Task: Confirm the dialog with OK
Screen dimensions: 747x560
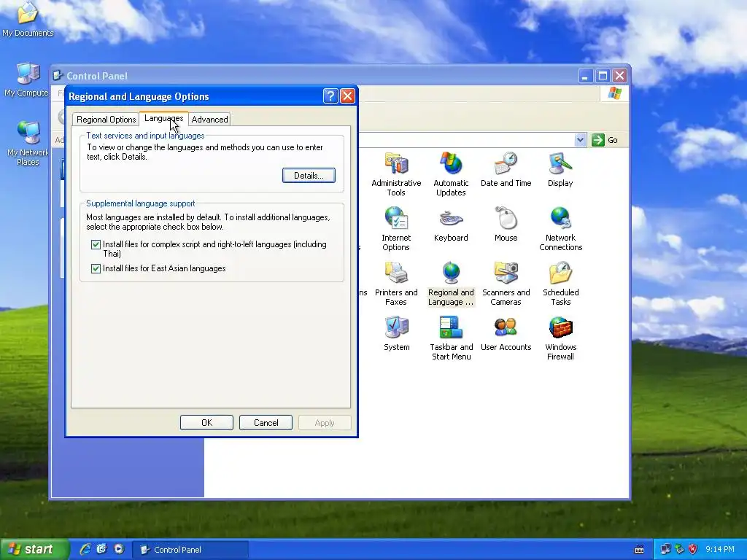Action: [x=206, y=422]
